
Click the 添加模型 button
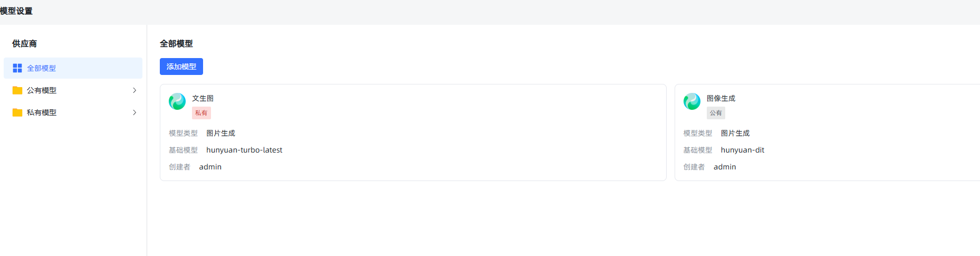click(x=181, y=67)
